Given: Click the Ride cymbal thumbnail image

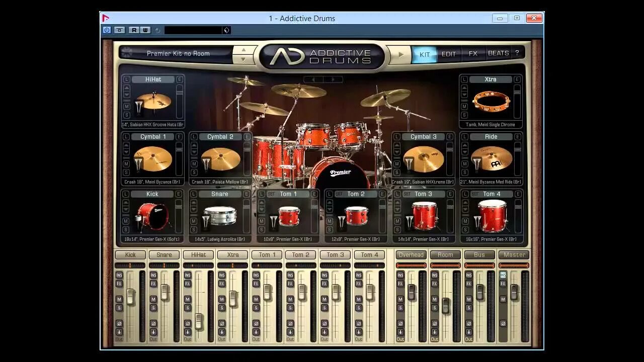Looking at the screenshot, I should coord(492,159).
